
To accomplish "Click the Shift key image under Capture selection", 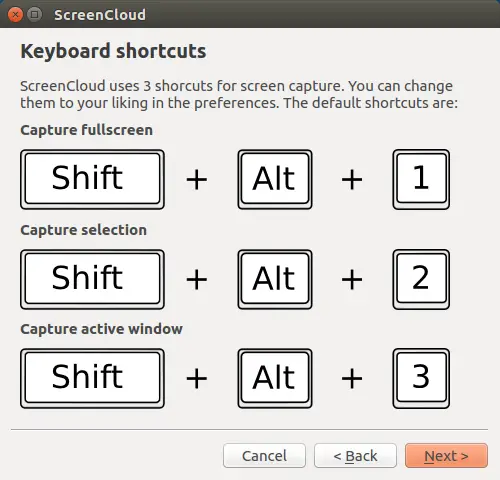I will (x=92, y=279).
